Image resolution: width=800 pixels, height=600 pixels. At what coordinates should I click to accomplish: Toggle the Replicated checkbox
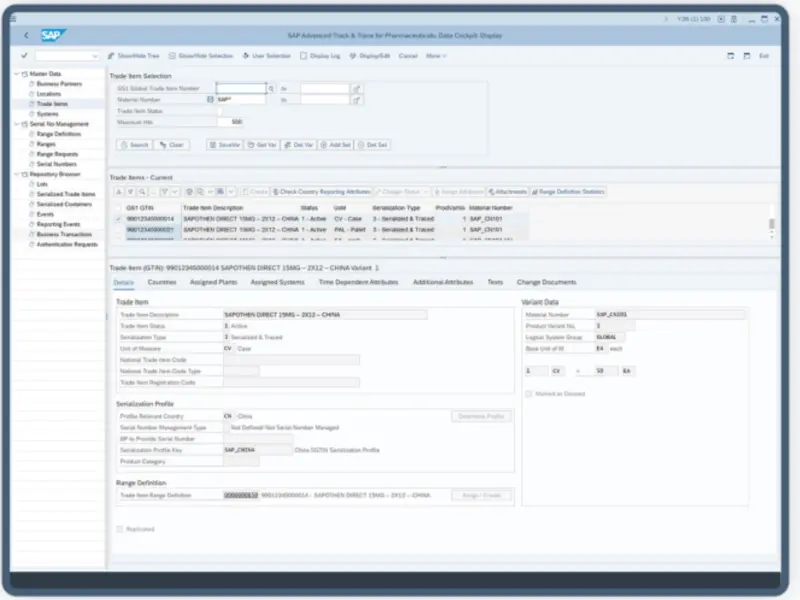[x=120, y=528]
